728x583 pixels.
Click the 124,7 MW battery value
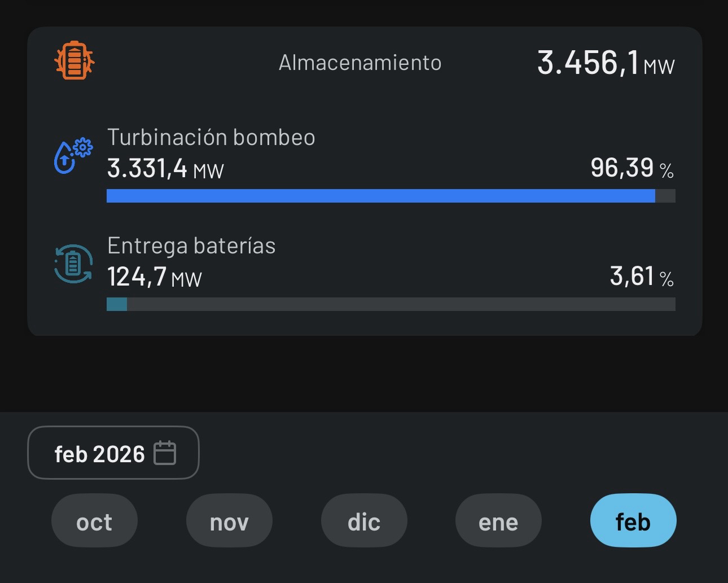[154, 277]
